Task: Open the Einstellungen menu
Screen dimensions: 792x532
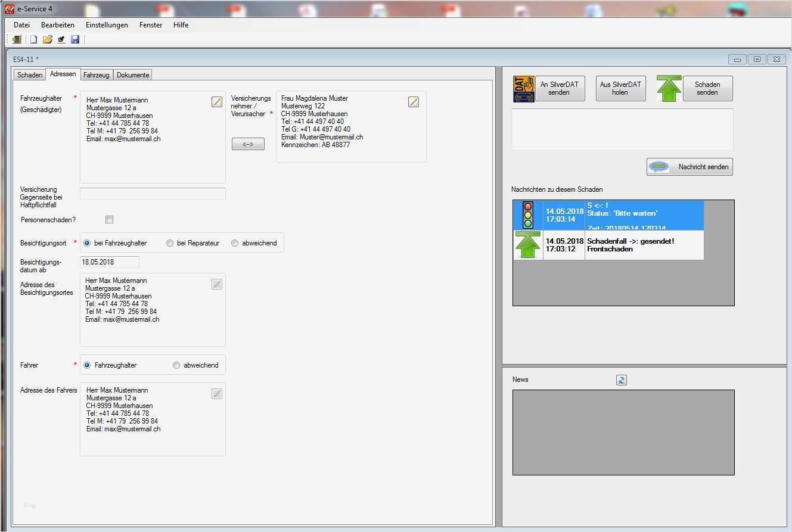Action: pyautogui.click(x=107, y=25)
